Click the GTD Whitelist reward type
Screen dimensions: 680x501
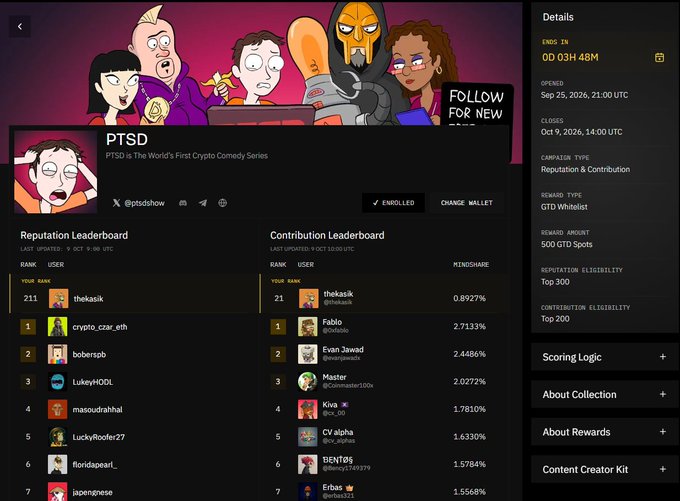(564, 207)
